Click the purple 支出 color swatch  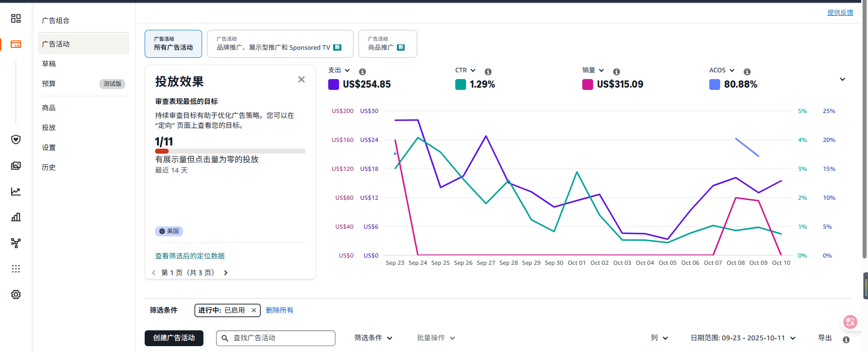334,84
